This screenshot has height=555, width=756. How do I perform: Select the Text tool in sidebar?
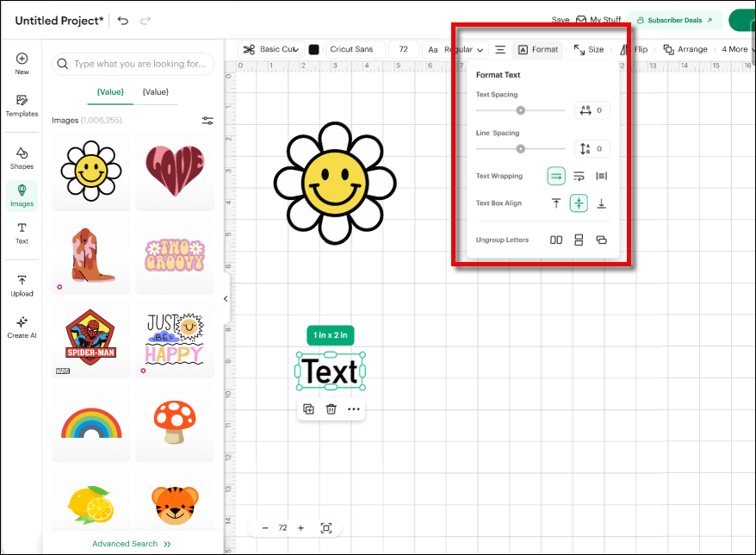(22, 233)
